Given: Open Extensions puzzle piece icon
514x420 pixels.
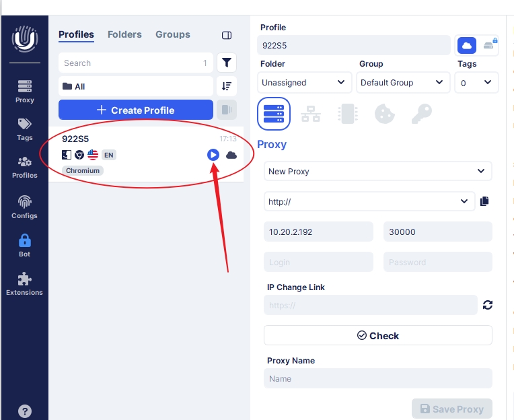Looking at the screenshot, I should (25, 283).
